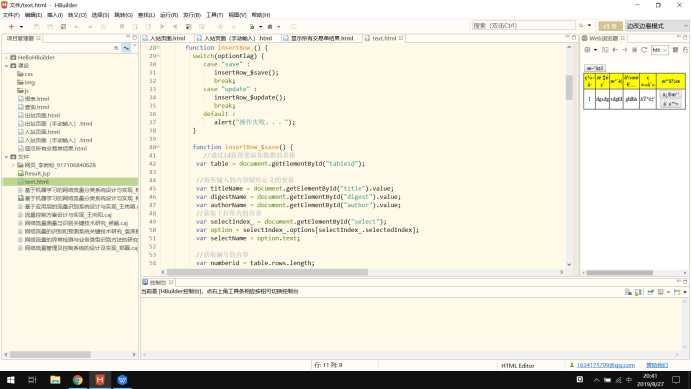
Task: Switch to the 显示所有交易单结果.html tab
Action: tap(319, 38)
